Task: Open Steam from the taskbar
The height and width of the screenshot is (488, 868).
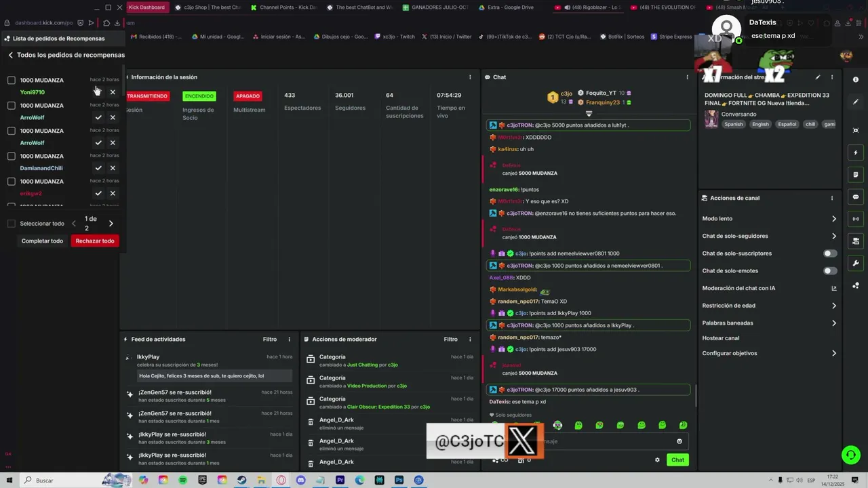Action: [x=241, y=480]
